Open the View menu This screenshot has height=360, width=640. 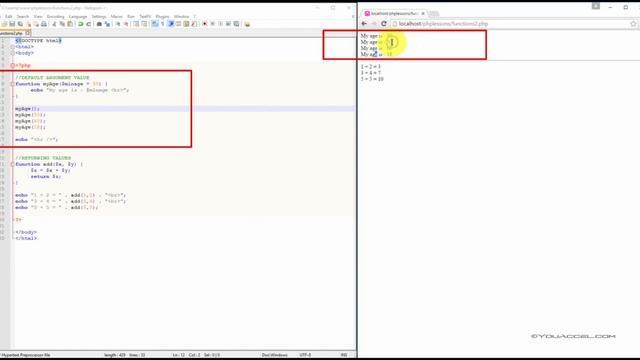click(38, 17)
